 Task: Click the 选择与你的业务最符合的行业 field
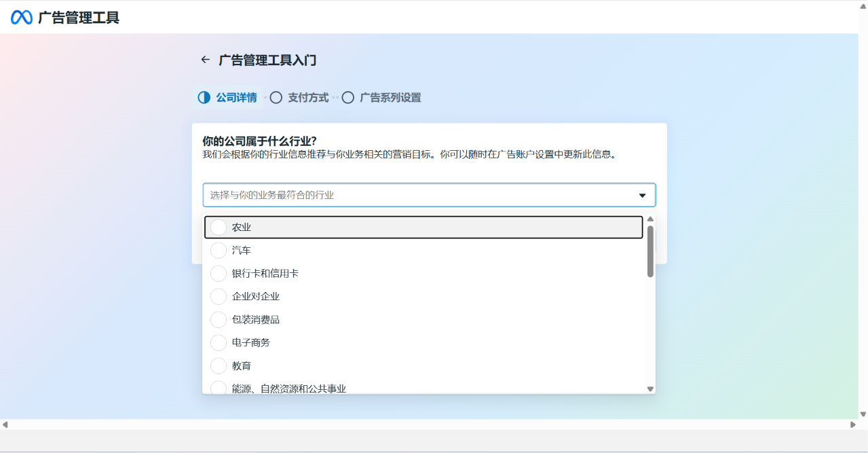point(429,195)
